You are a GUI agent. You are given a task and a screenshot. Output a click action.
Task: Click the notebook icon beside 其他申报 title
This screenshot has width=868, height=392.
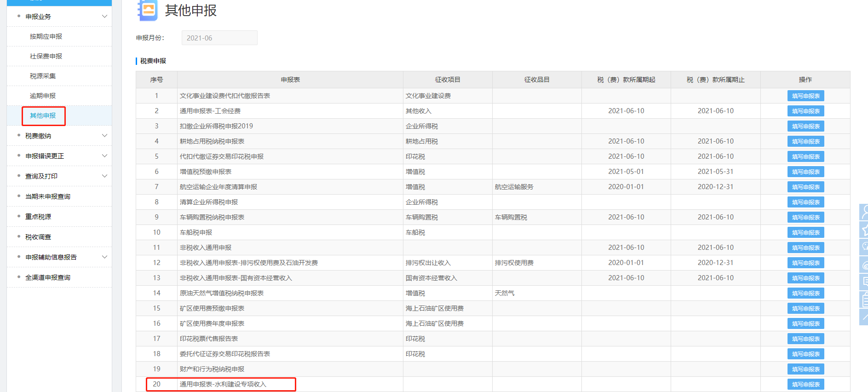[x=148, y=10]
